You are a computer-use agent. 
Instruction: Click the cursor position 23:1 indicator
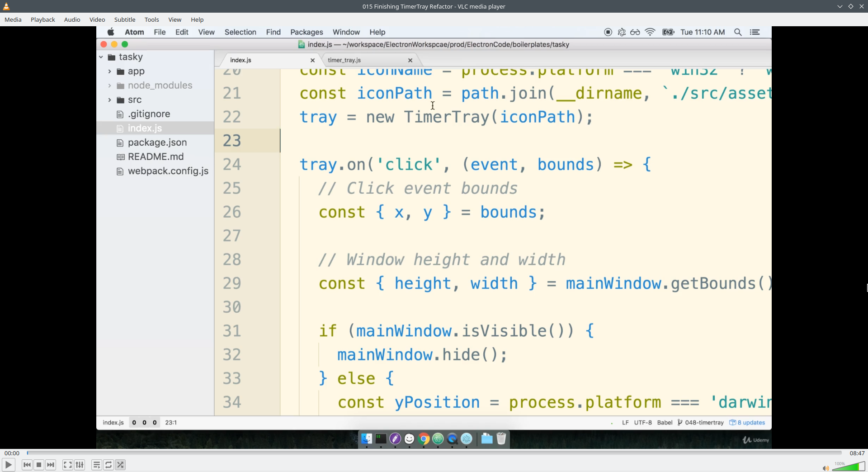pyautogui.click(x=171, y=422)
